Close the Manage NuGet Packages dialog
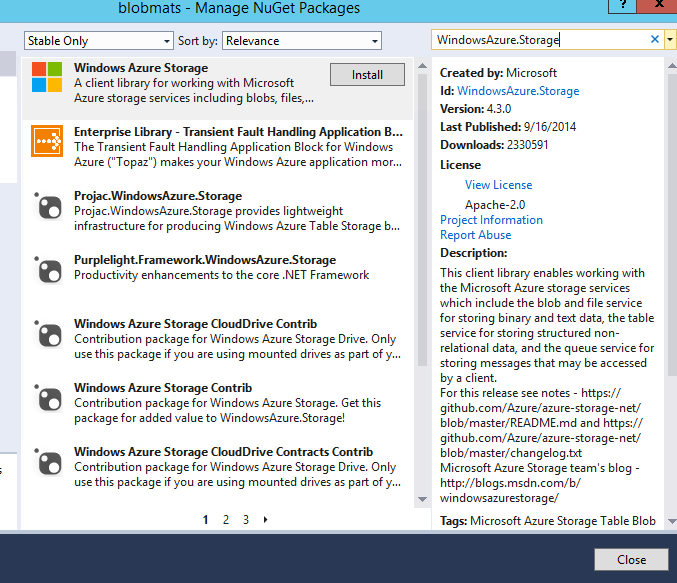 (631, 560)
